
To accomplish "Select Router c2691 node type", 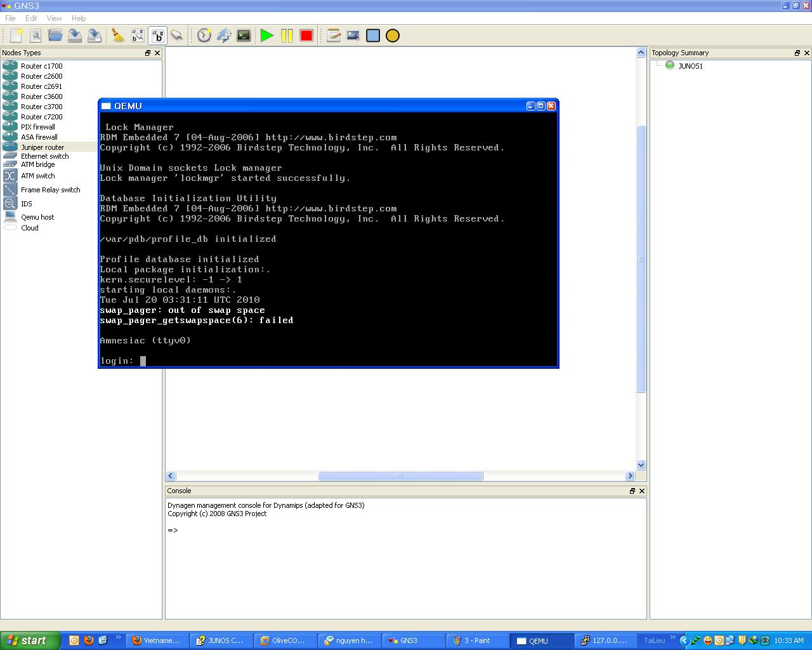I will tap(41, 86).
